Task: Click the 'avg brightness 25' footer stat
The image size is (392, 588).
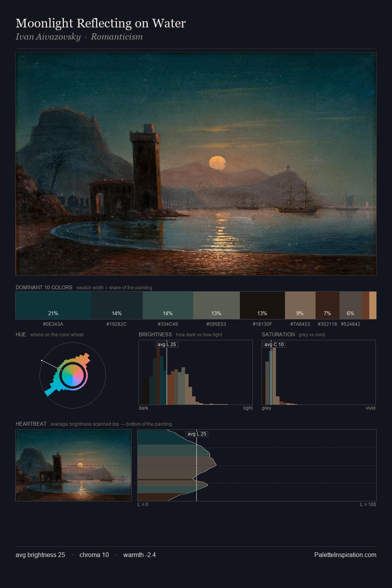Action: click(40, 555)
